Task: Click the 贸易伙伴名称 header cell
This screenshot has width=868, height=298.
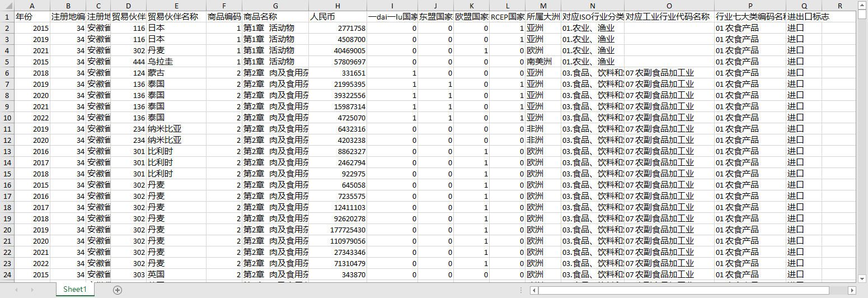Action: point(176,17)
